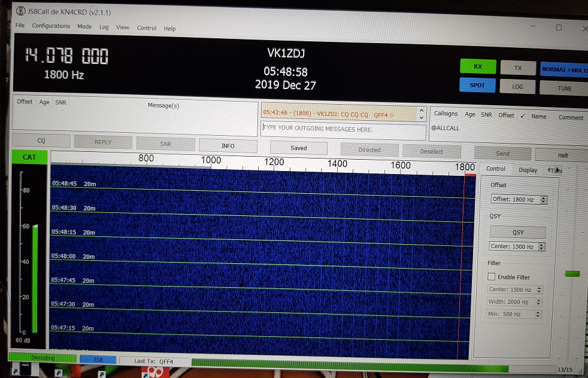Click the green transmit cycle progress bar
Image resolution: width=588 pixels, height=378 pixels.
[x=350, y=366]
